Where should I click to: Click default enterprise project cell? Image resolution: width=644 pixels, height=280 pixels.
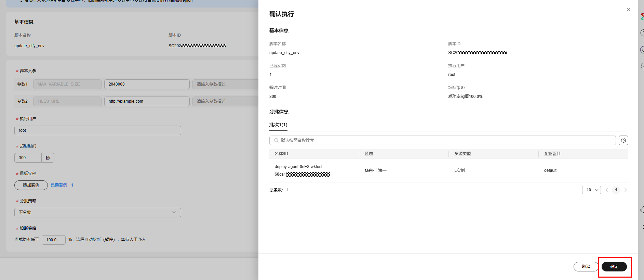pos(550,170)
